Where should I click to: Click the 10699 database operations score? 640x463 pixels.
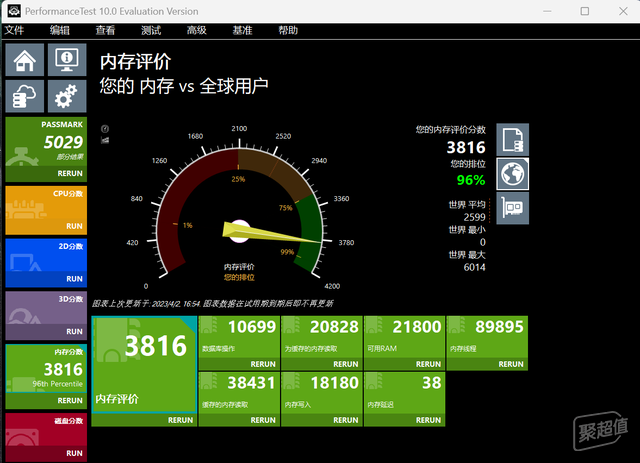tap(252, 327)
